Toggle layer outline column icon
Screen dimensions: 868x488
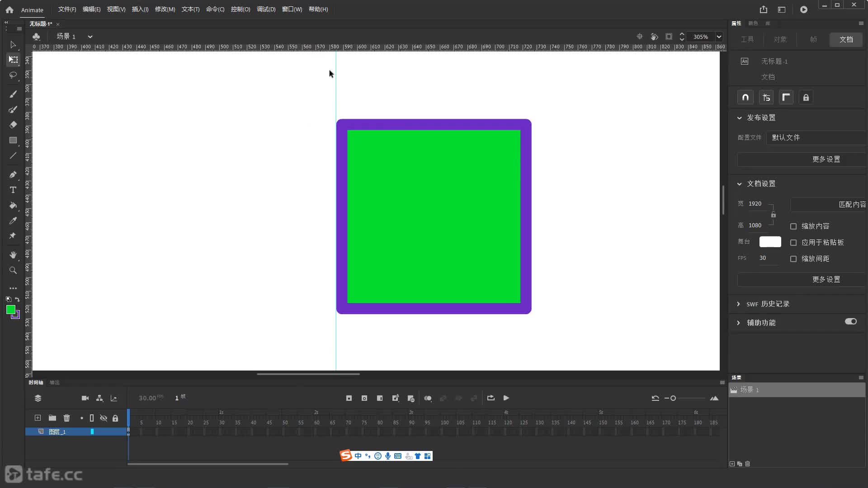[x=92, y=418]
